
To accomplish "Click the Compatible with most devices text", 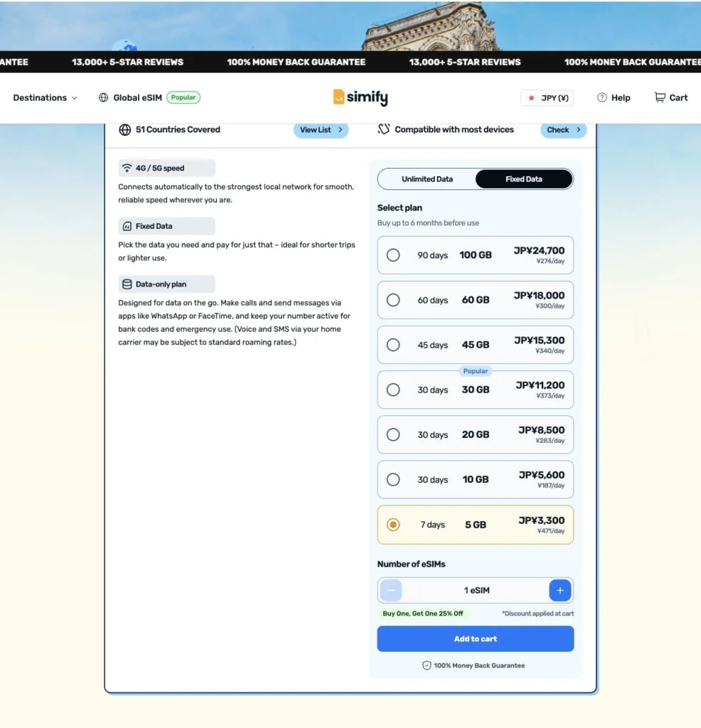I will point(454,129).
